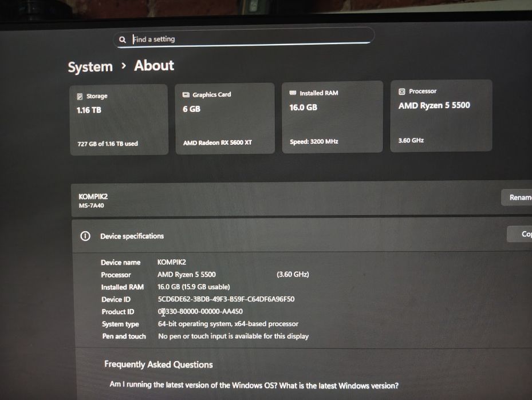The height and width of the screenshot is (400, 532).
Task: Click the 16.0 GB (15.9 GB usable) value
Action: click(194, 287)
